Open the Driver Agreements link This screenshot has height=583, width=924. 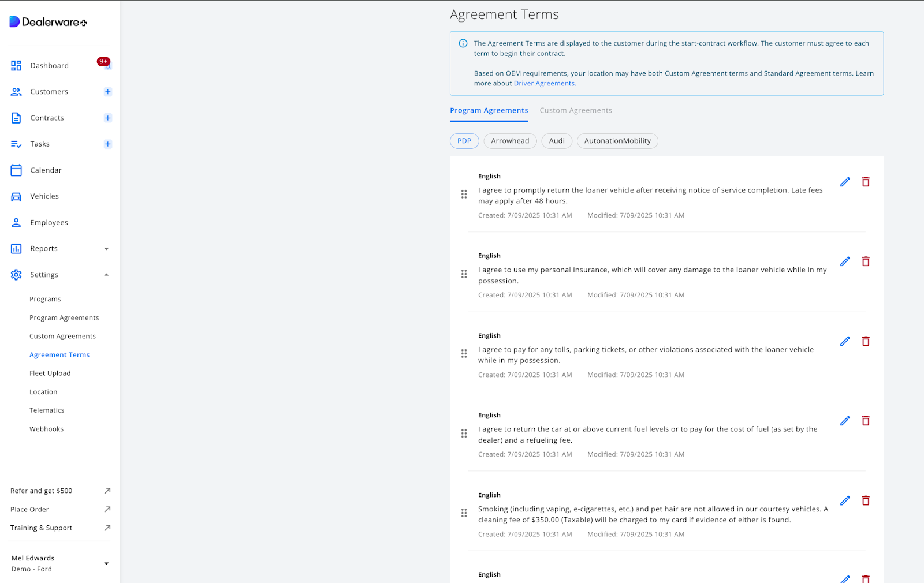point(543,83)
